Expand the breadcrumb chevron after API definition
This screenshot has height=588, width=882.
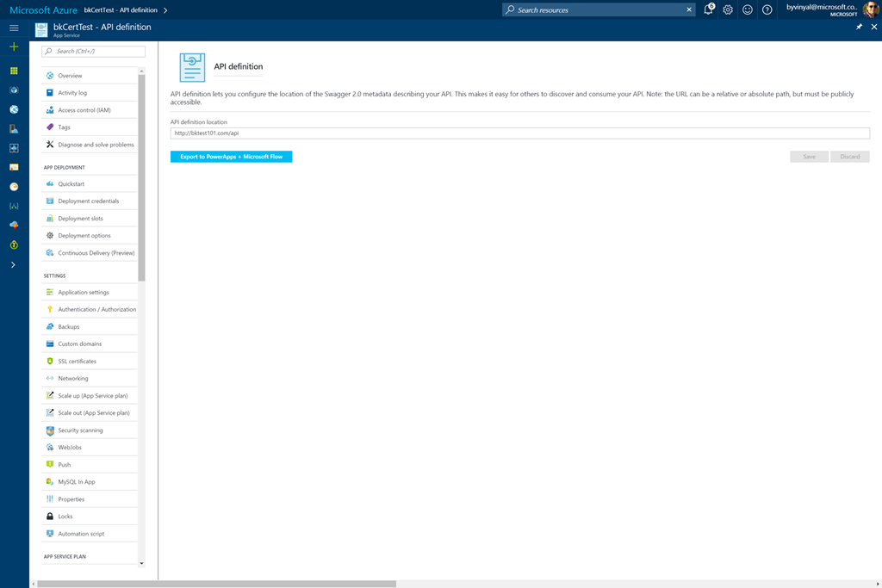(x=165, y=9)
